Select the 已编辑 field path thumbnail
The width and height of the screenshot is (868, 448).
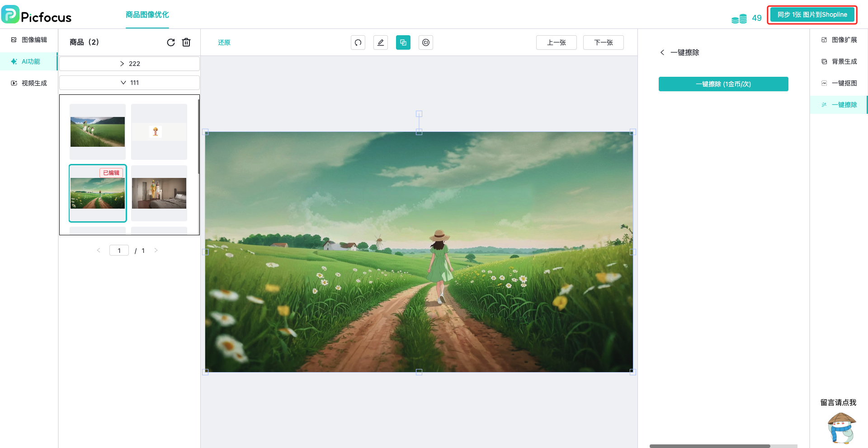coord(98,193)
